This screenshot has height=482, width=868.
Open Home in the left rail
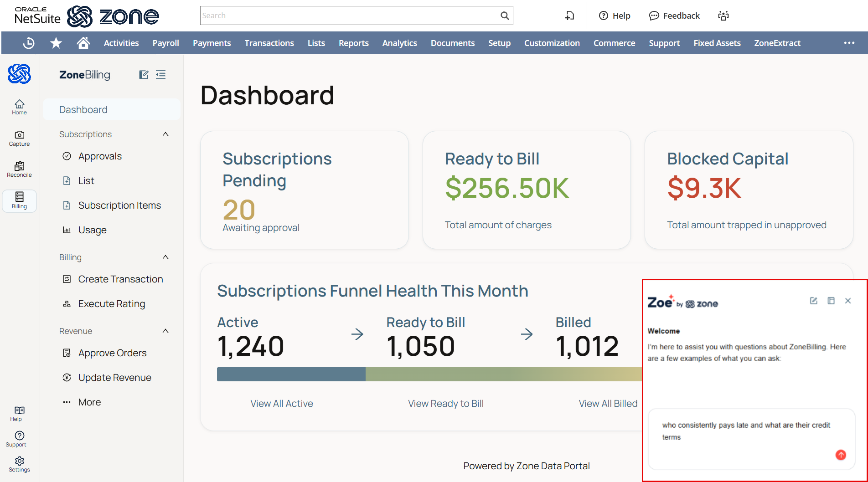(19, 107)
